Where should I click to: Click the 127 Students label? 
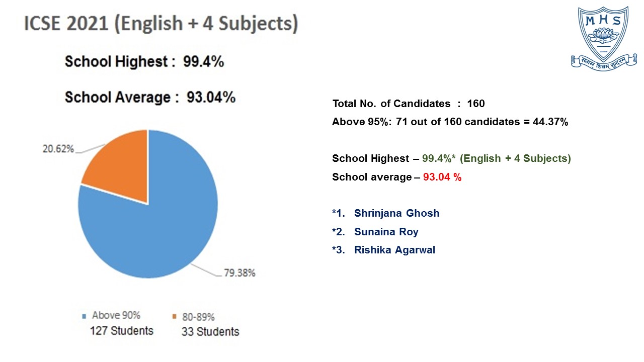click(x=121, y=331)
